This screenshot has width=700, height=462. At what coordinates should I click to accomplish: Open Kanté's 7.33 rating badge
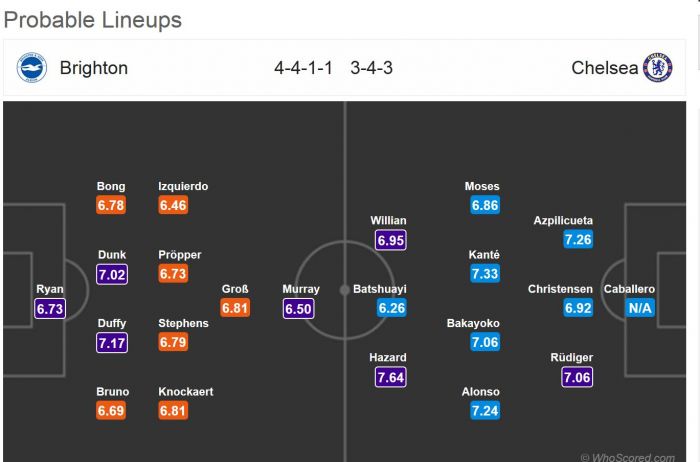click(483, 273)
